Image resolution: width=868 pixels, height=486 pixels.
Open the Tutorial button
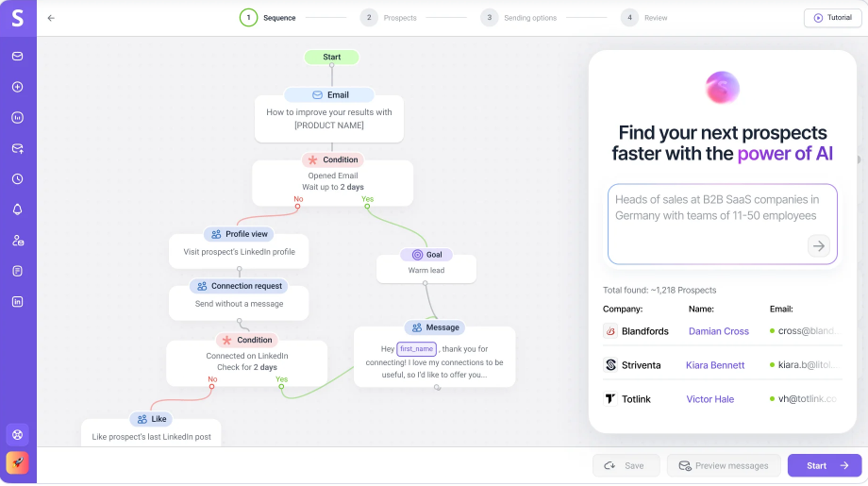pyautogui.click(x=832, y=18)
